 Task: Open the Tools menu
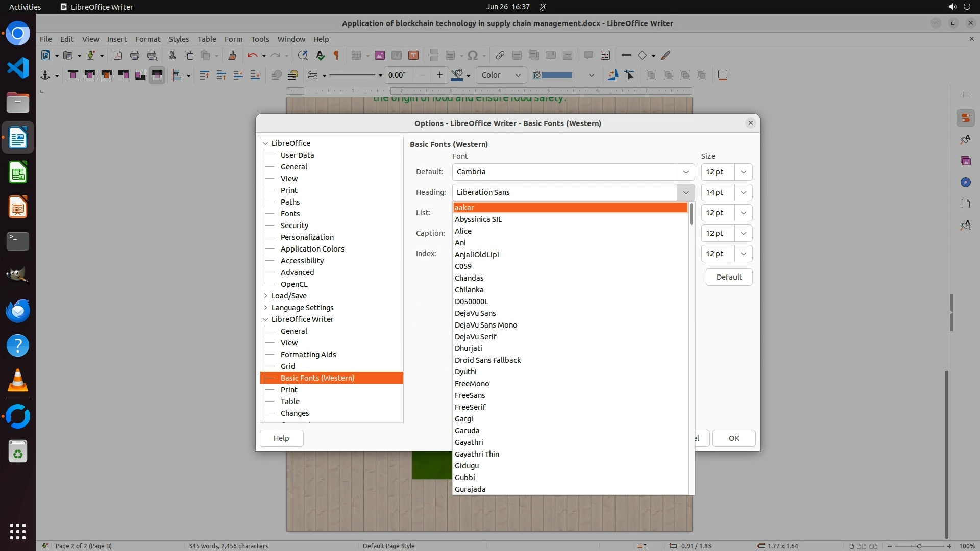pos(260,39)
